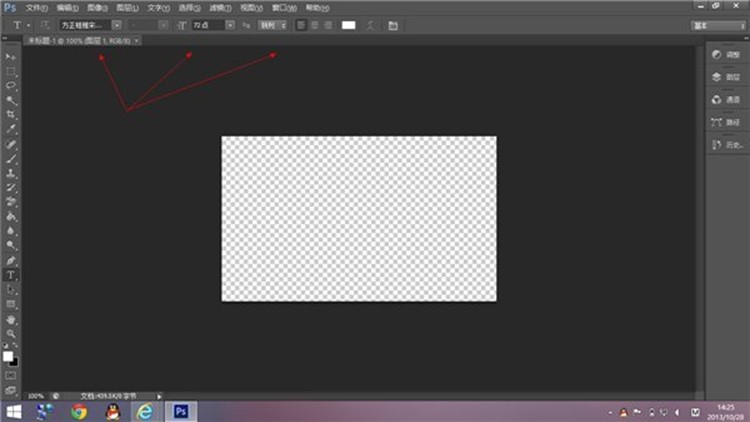Toggle right text alignment
This screenshot has width=750, height=422.
coord(327,24)
